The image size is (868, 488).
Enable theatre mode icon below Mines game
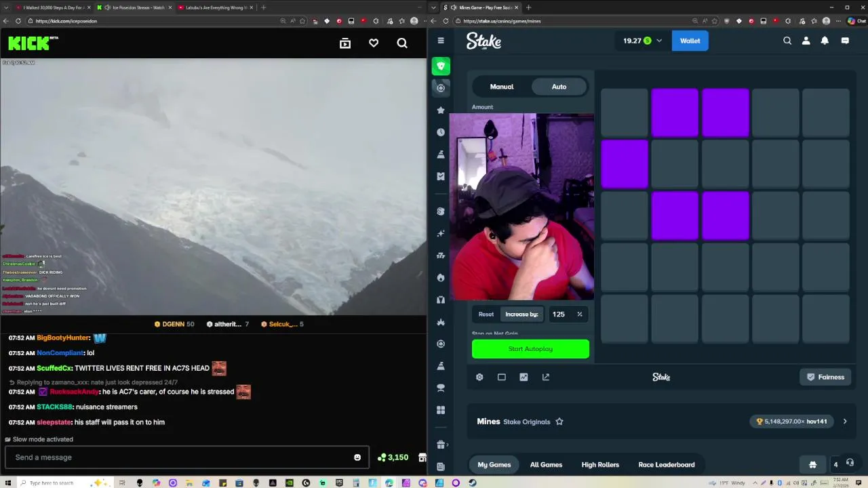click(x=502, y=377)
